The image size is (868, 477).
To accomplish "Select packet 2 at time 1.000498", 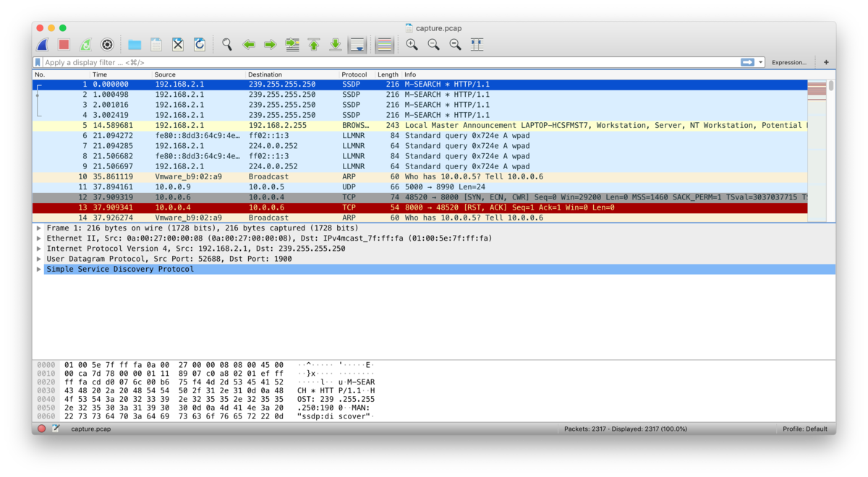I will pos(420,95).
